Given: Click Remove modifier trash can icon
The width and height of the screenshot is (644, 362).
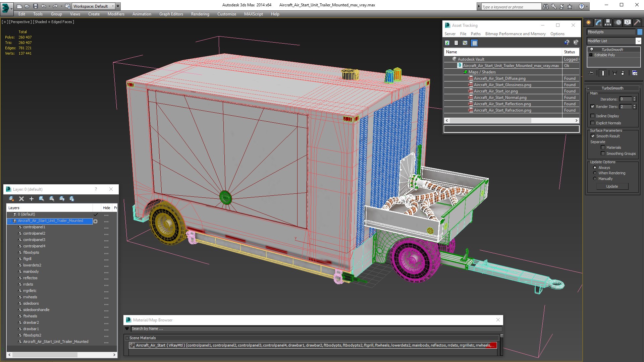Looking at the screenshot, I should 623,73.
